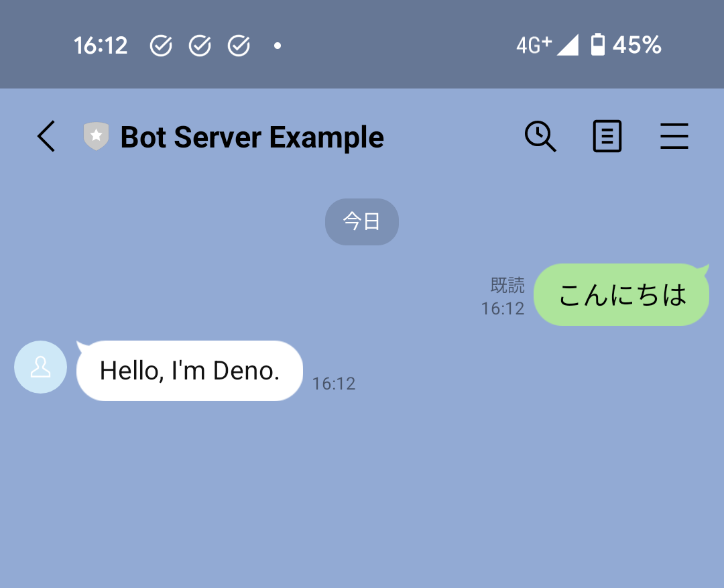Image resolution: width=724 pixels, height=588 pixels.
Task: Tap the third circled checkmark status icon
Action: point(239,45)
